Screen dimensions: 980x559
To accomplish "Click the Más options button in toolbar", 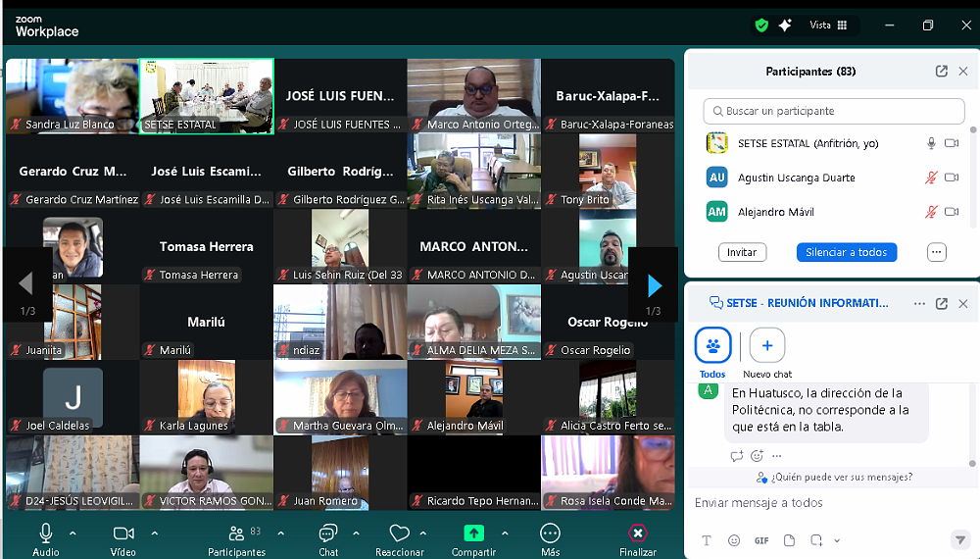I will [550, 534].
